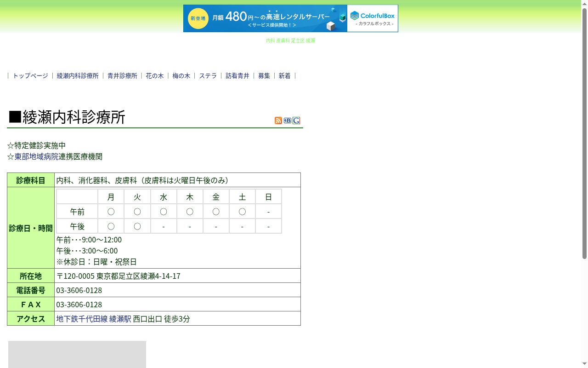Open the orange RSS feed icon
Image resolution: width=588 pixels, height=368 pixels.
(x=278, y=121)
